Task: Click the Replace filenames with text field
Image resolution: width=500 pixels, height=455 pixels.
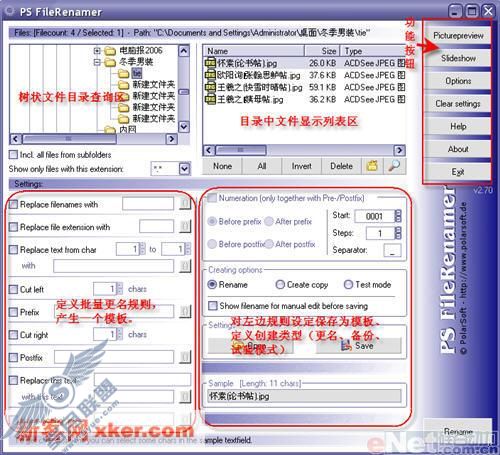Action: 148,203
